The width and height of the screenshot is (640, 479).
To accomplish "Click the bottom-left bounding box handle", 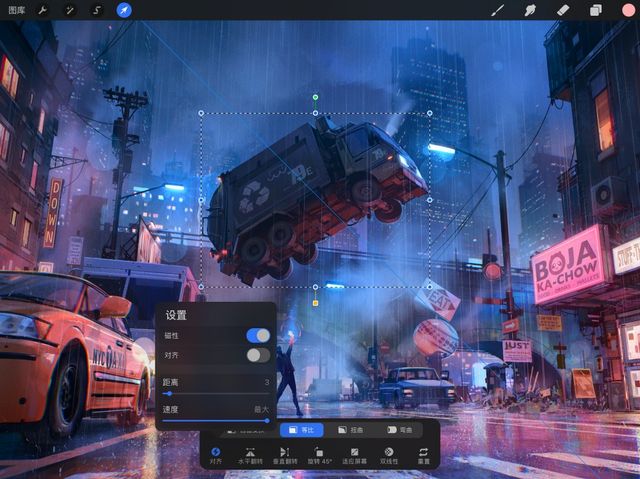I will tap(201, 287).
